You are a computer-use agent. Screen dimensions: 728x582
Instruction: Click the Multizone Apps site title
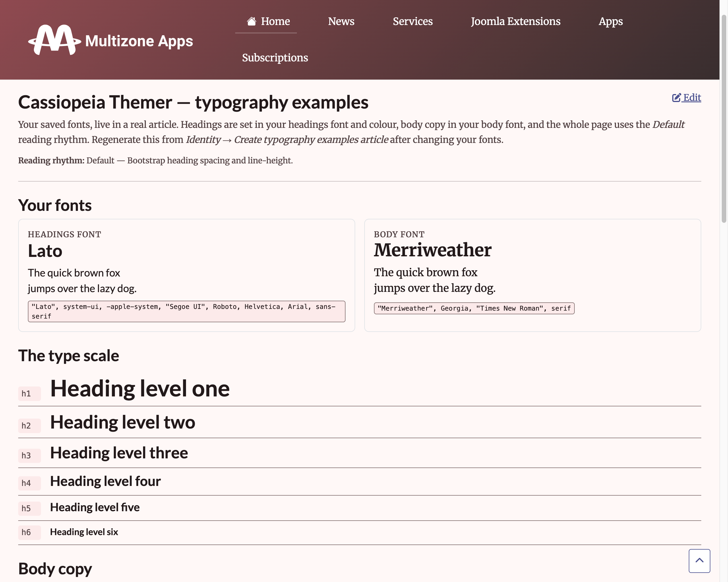[x=139, y=41]
